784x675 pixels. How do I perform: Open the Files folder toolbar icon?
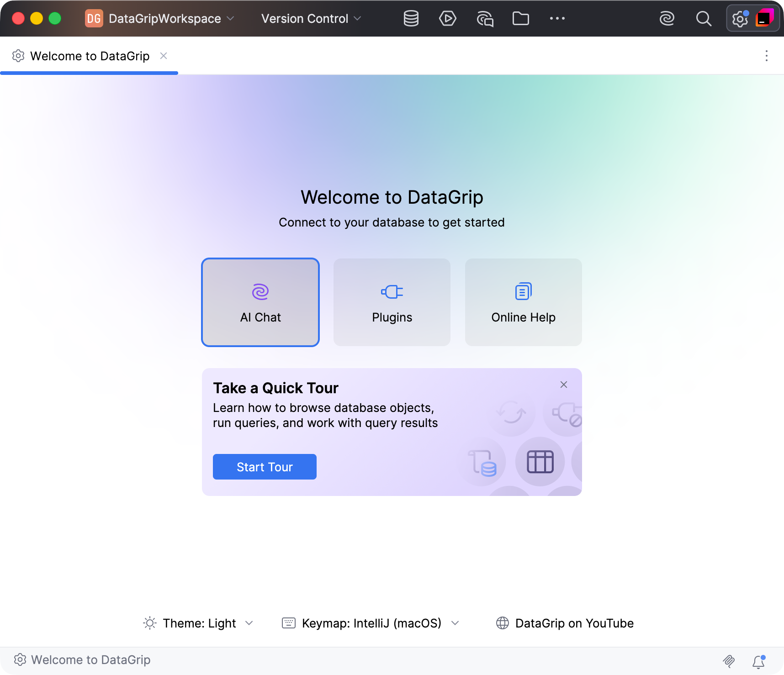pos(521,19)
